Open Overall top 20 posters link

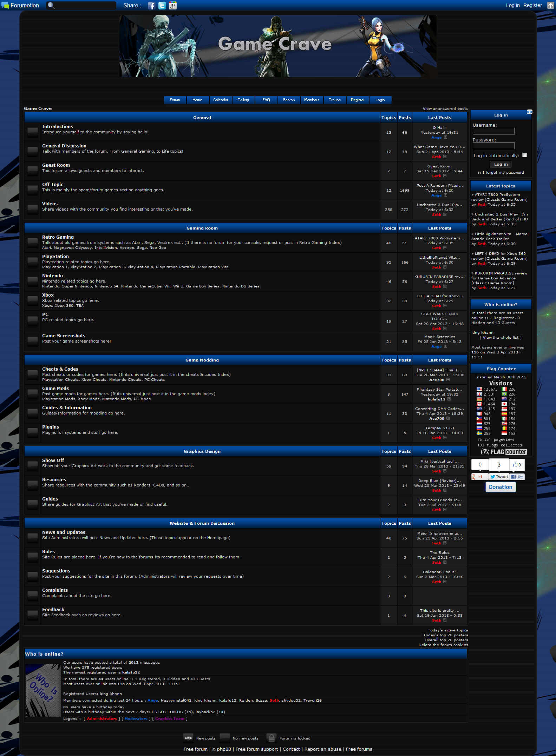[446, 640]
